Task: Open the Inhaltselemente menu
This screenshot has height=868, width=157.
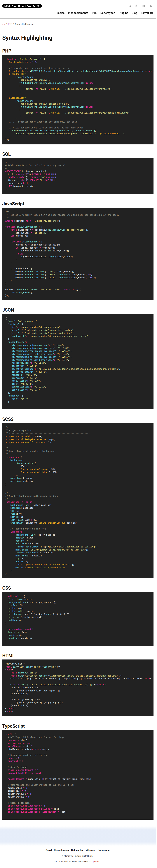Action: (78, 13)
